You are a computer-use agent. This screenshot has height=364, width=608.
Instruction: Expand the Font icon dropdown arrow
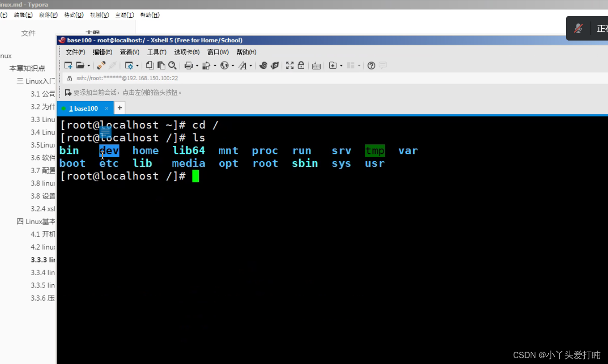[x=251, y=66]
